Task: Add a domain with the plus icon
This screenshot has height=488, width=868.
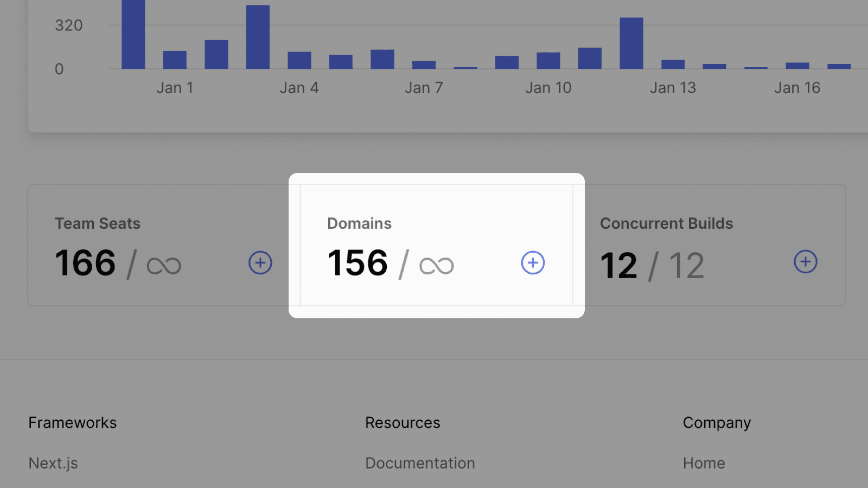Action: coord(533,263)
